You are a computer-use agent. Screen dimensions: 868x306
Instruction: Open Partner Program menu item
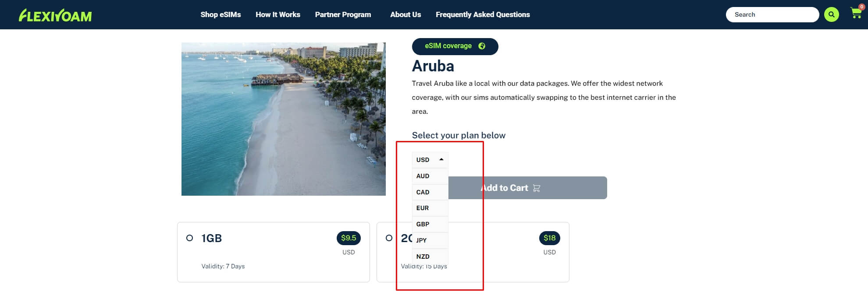(343, 14)
